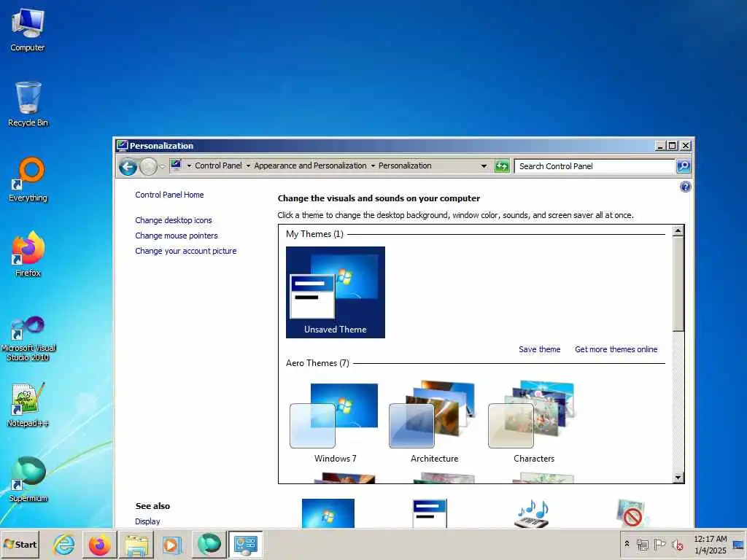This screenshot has width=747, height=560.
Task: Click the Personalization breadcrumb
Action: tap(405, 166)
